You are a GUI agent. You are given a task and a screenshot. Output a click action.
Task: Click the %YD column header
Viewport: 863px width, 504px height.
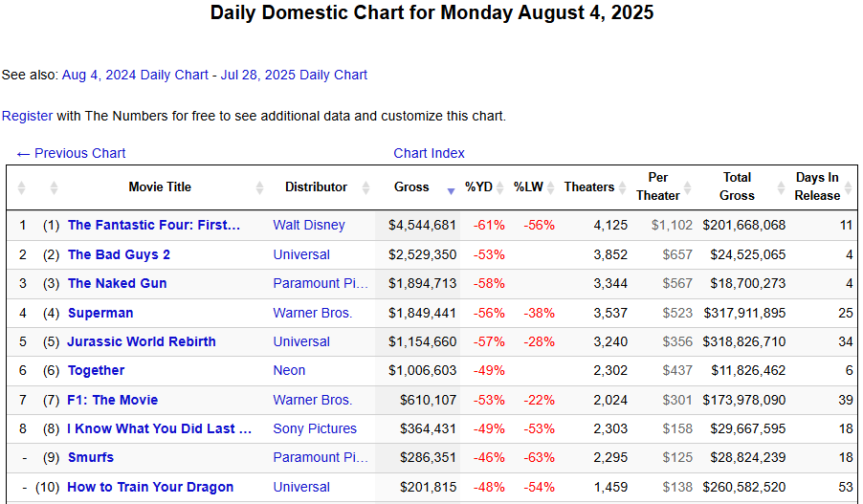coord(478,187)
